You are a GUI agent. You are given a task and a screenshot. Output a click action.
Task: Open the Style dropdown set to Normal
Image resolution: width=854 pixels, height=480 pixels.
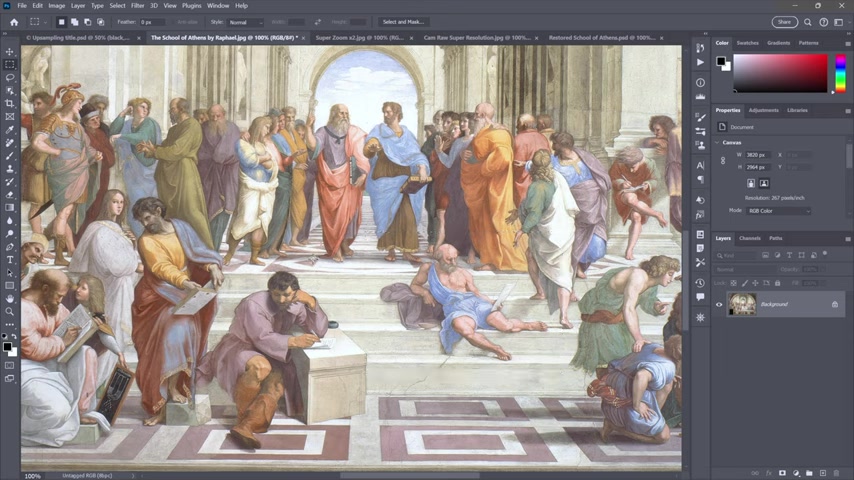245,22
